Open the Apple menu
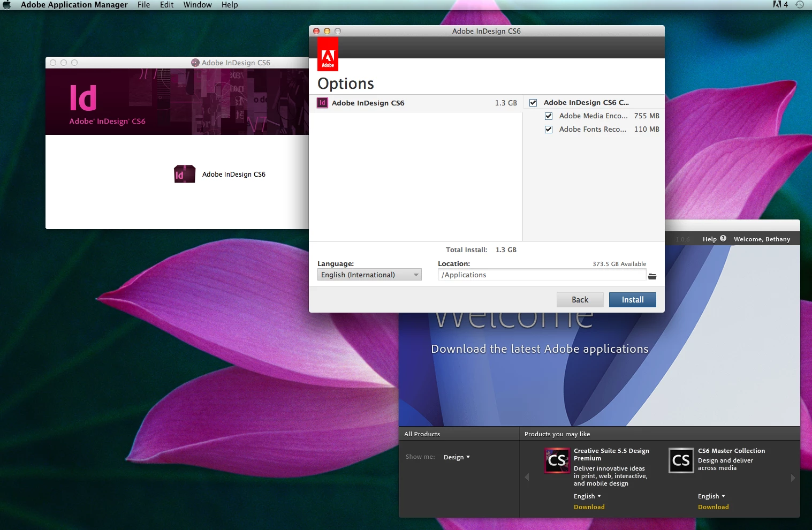 click(x=7, y=5)
